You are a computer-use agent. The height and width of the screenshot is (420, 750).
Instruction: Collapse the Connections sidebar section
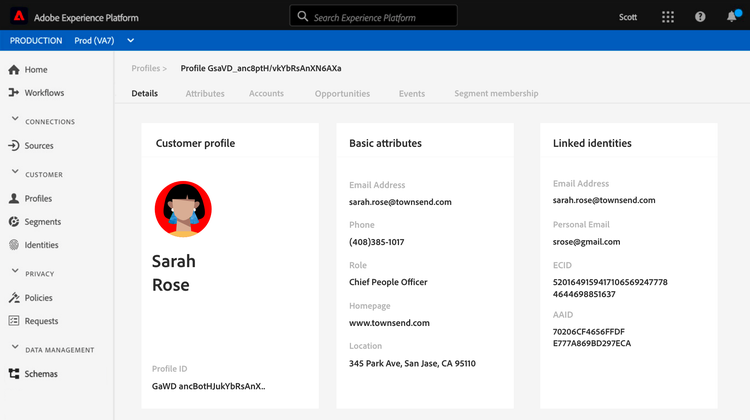click(14, 121)
